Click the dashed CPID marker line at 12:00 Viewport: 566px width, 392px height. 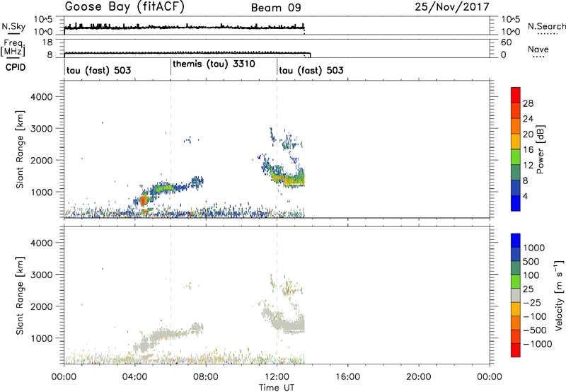point(277,149)
